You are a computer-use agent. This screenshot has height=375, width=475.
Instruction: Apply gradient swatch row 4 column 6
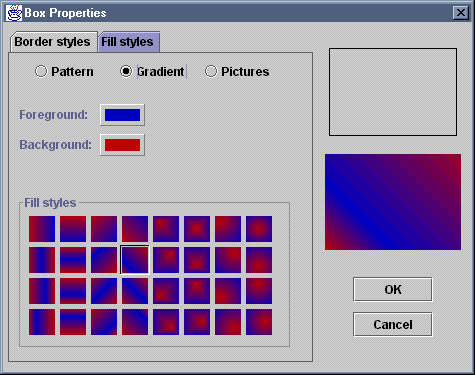[197, 322]
